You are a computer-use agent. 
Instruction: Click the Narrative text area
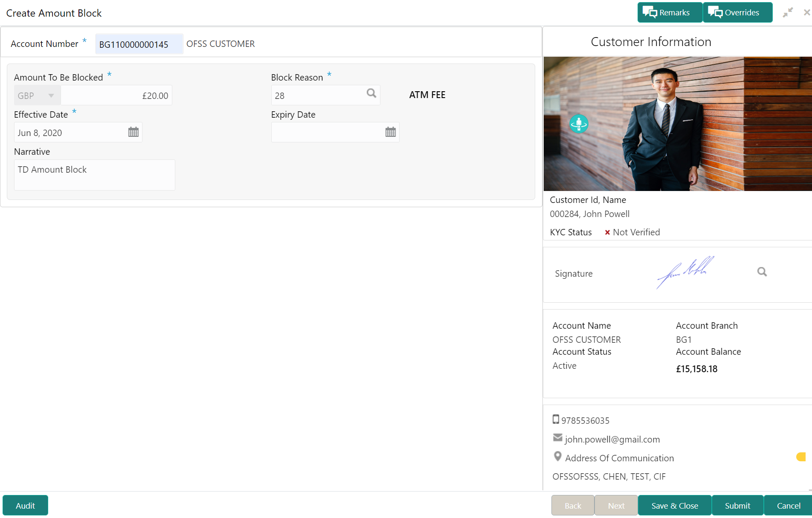(95, 175)
